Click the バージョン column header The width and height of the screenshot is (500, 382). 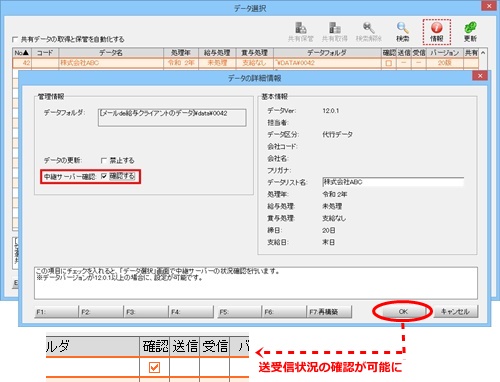(445, 53)
